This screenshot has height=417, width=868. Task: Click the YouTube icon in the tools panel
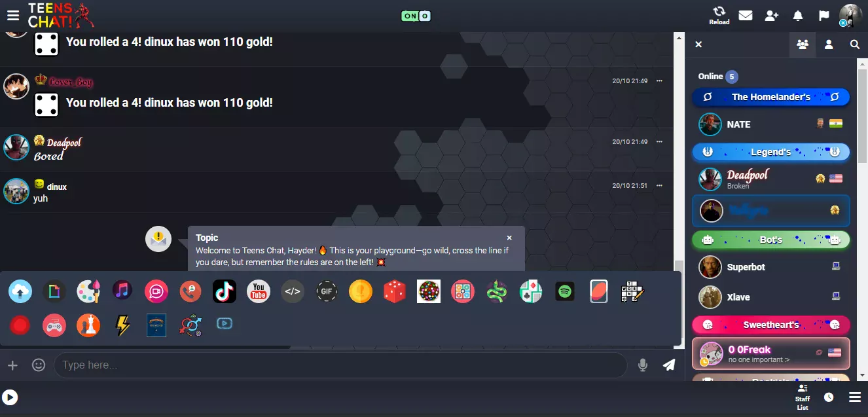[x=259, y=291]
